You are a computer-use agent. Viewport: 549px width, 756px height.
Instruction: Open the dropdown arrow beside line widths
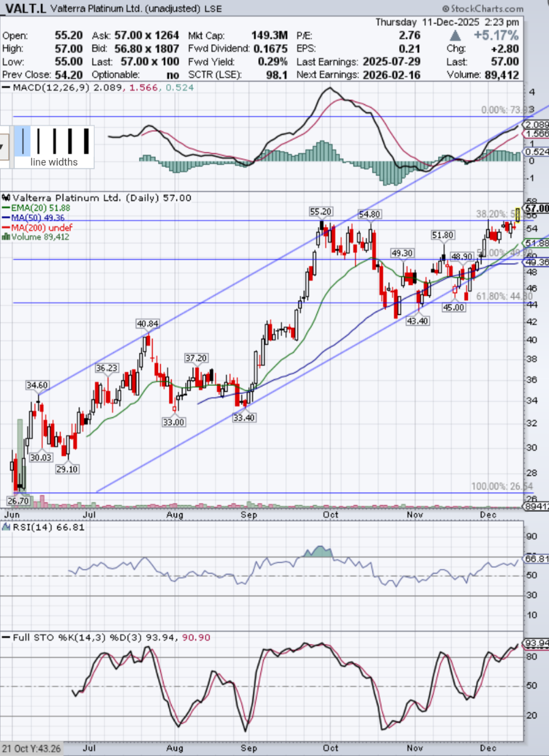pos(3,147)
